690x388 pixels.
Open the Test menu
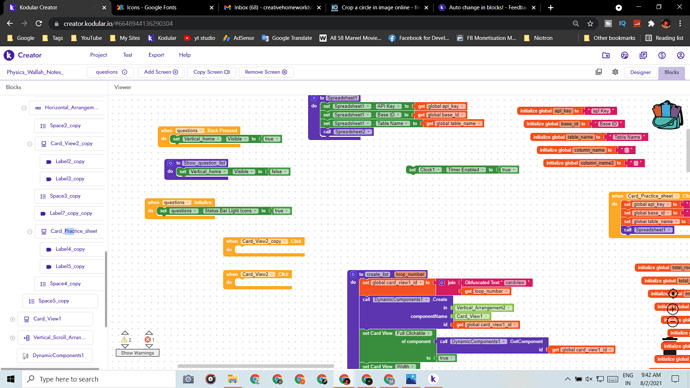pyautogui.click(x=128, y=55)
